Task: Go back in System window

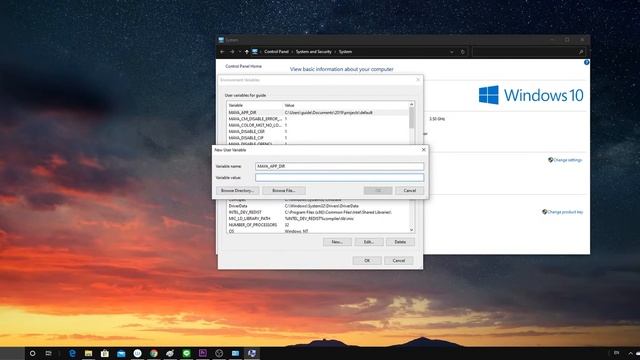Action: point(222,52)
